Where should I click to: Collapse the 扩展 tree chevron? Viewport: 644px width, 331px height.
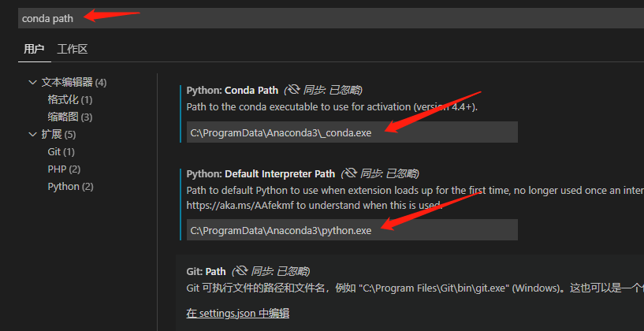[32, 134]
